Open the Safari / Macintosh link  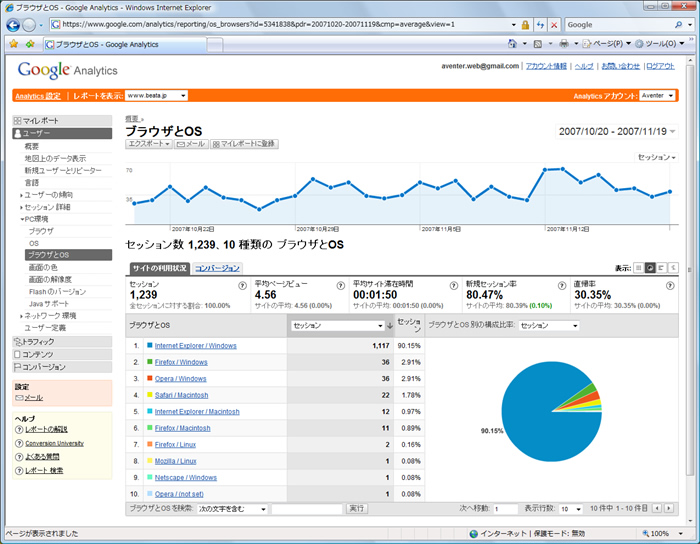click(x=181, y=395)
